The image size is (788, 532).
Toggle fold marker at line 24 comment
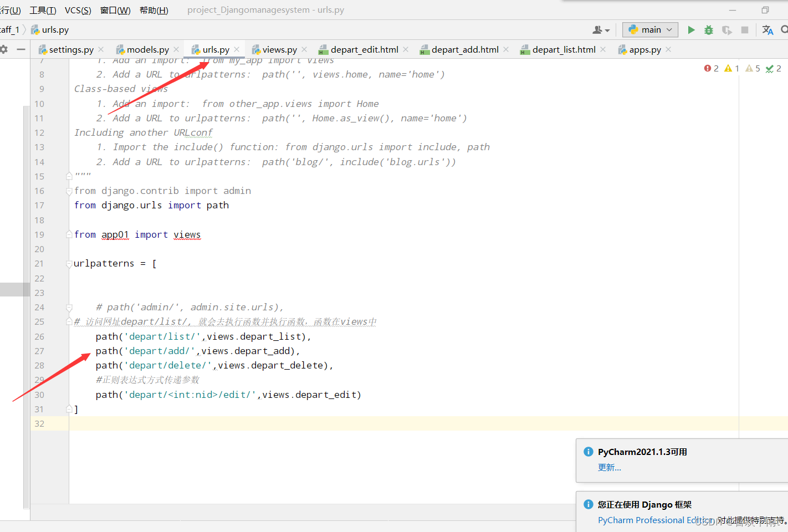(69, 308)
